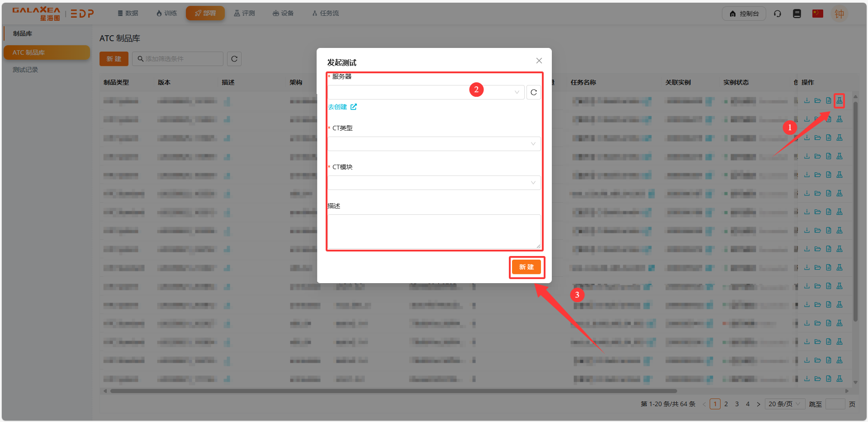Click the folder icon in the last table row
This screenshot has height=422, width=868.
pyautogui.click(x=817, y=379)
